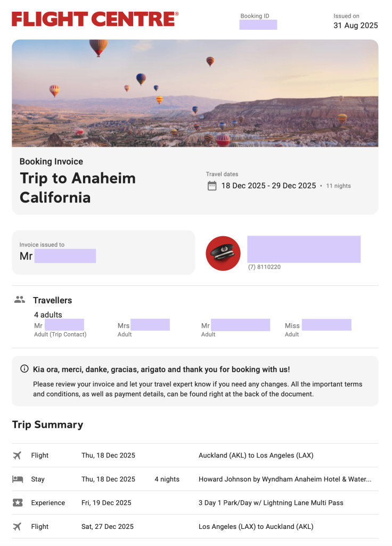This screenshot has width=392, height=546.
Task: Click the issued date 31 Aug 2025
Action: click(355, 26)
